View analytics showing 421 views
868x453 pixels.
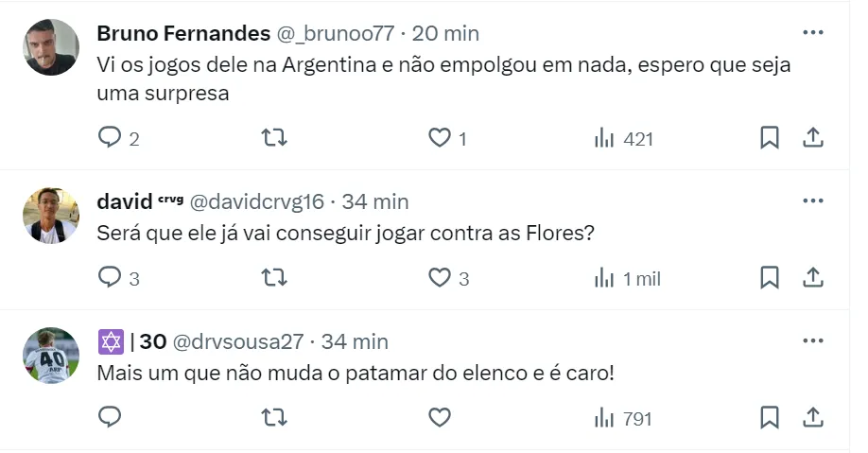[x=624, y=138]
